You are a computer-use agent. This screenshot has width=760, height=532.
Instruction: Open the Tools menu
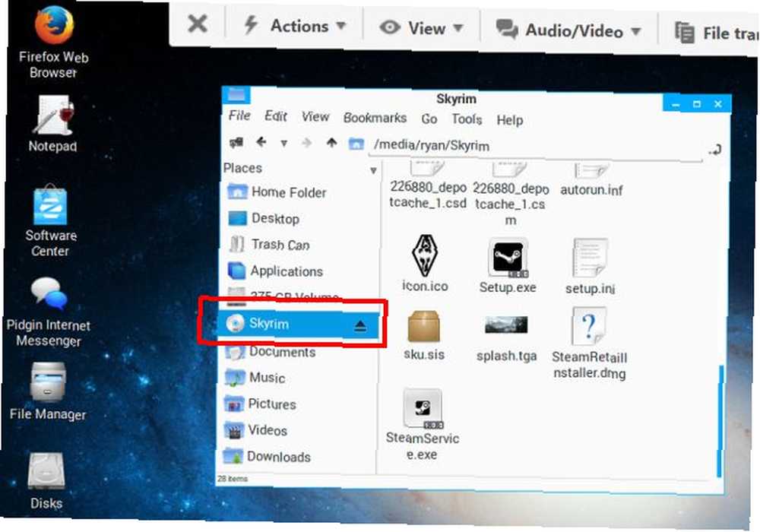tap(467, 119)
